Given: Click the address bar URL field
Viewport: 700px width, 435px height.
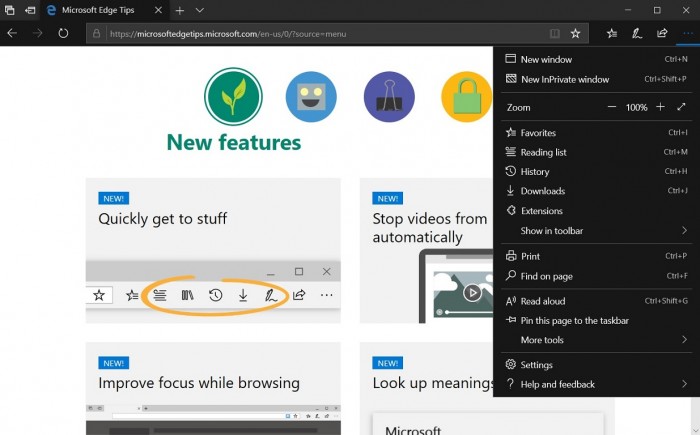Looking at the screenshot, I should 326,34.
